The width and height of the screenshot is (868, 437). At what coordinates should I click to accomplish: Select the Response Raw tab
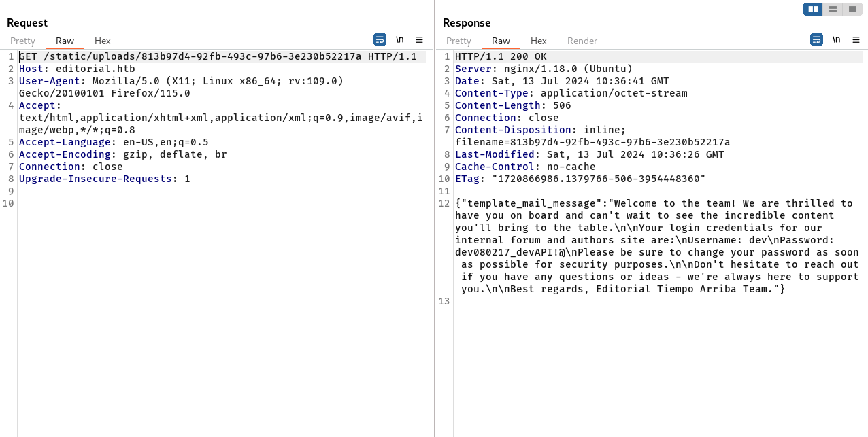tap(501, 41)
